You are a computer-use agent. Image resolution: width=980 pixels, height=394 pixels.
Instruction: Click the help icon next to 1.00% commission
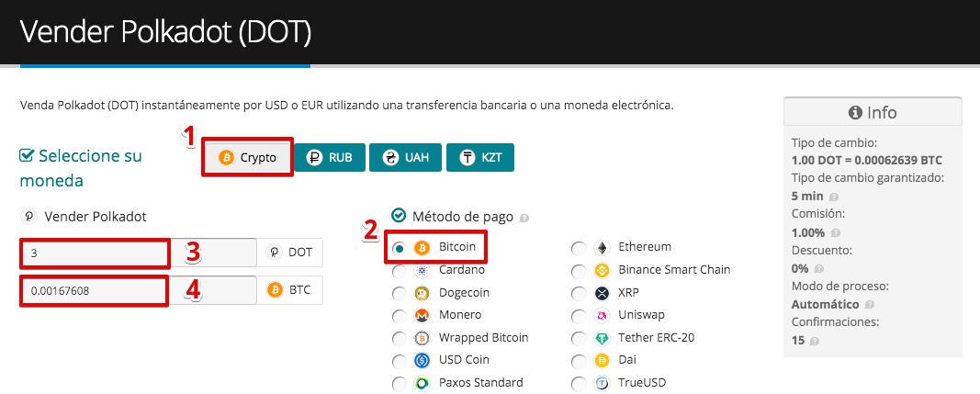pyautogui.click(x=836, y=233)
